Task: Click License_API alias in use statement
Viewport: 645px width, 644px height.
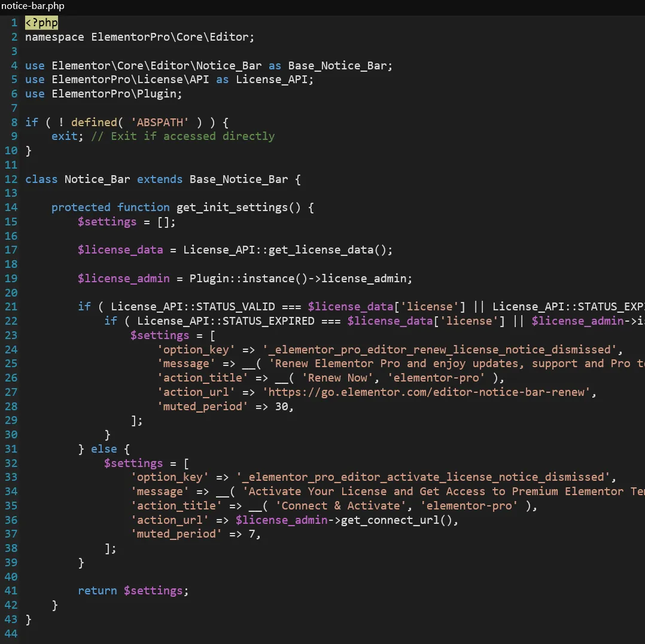Action: pyautogui.click(x=274, y=80)
